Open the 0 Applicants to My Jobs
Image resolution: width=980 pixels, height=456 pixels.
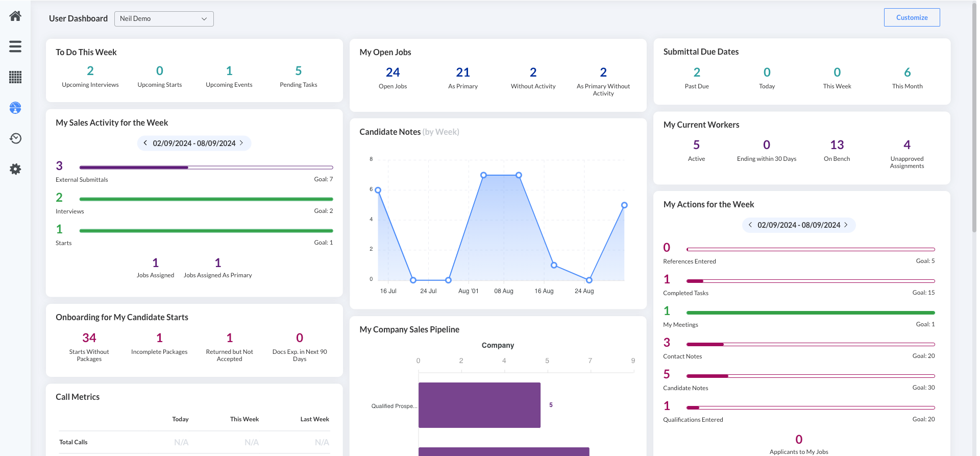[799, 440]
